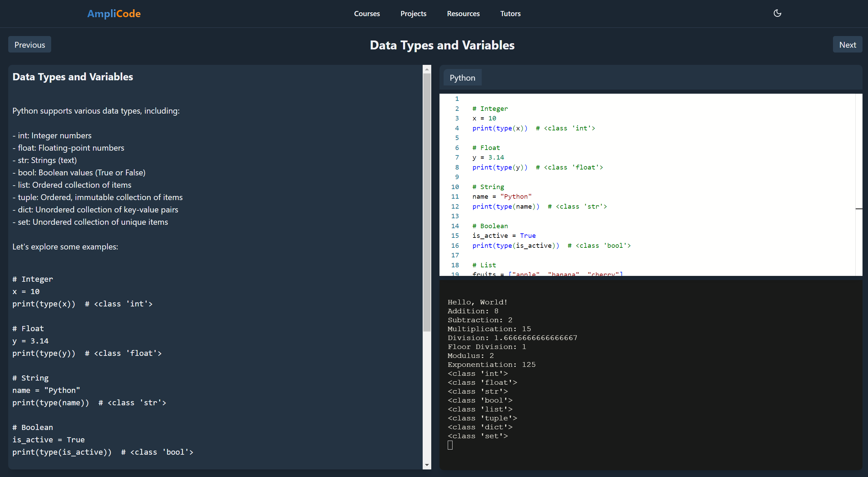Viewport: 868px width, 477px height.
Task: Click the '# Integer' comment in editor
Action: point(490,109)
